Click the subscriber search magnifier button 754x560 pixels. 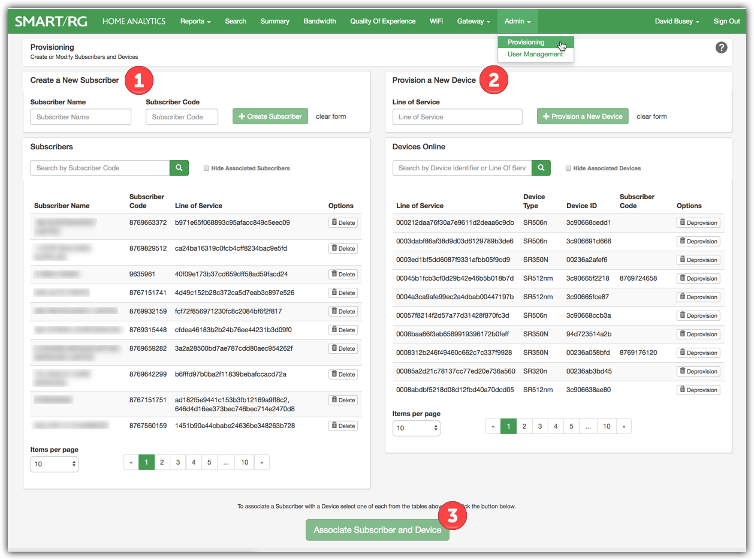(x=179, y=168)
